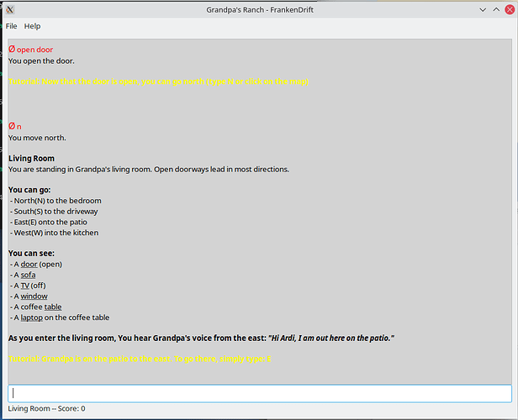
Task: Click the underlined table link
Action: click(53, 307)
